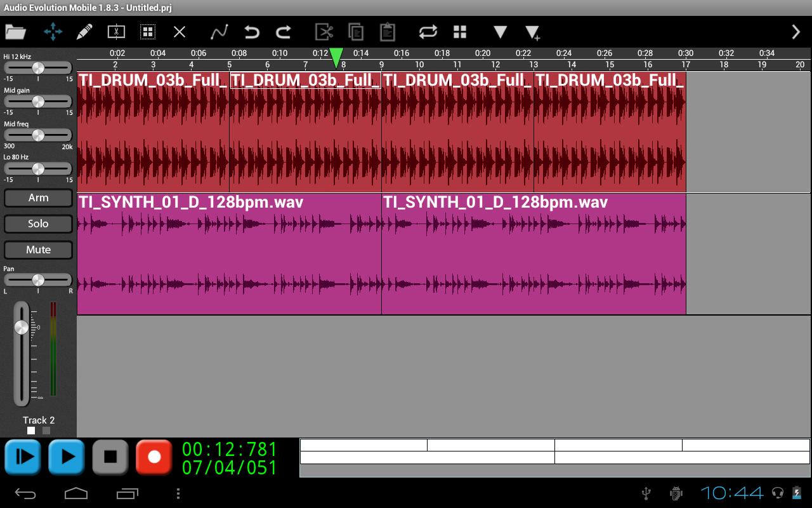Expand more toolbar options with right chevron

point(796,32)
